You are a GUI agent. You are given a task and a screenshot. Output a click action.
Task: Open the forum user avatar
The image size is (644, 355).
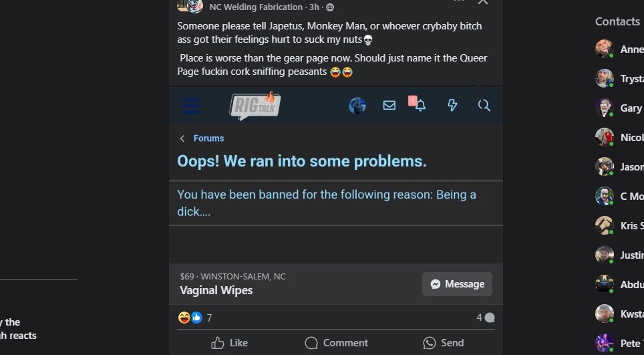pos(357,106)
